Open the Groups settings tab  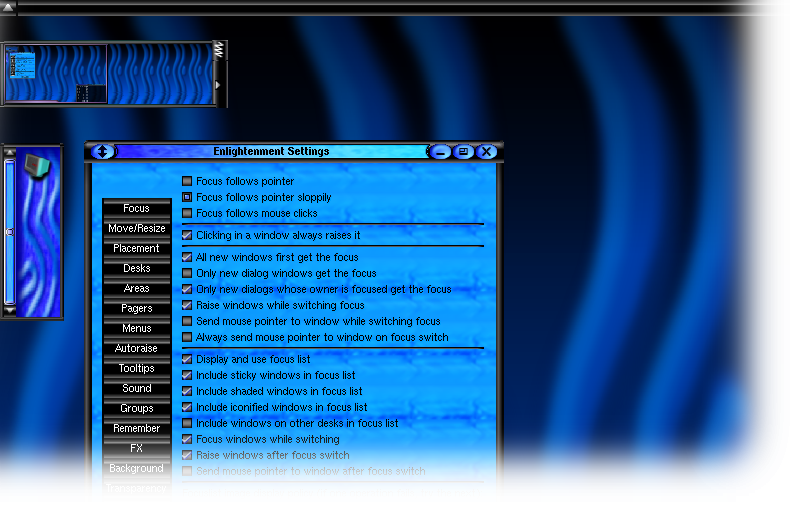pyautogui.click(x=136, y=408)
